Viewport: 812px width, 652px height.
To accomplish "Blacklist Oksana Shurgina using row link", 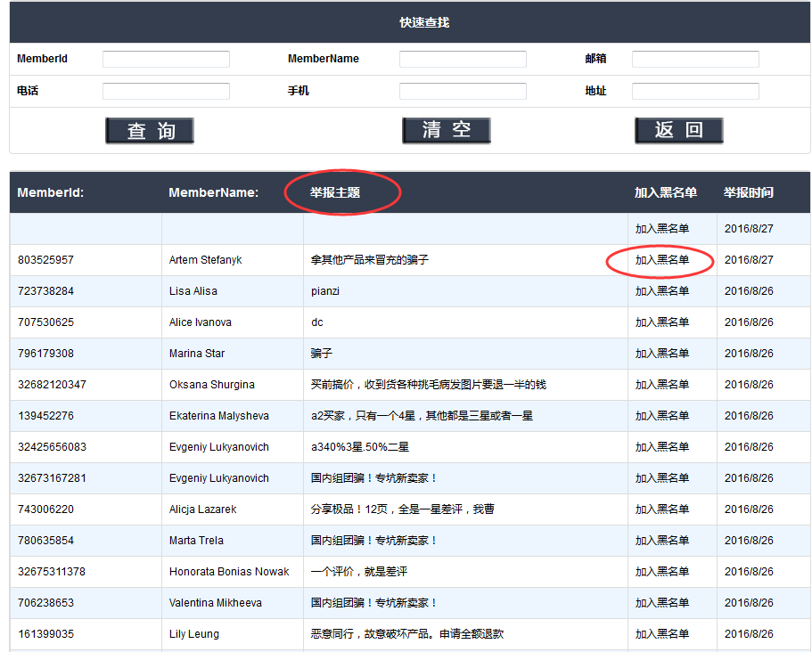I will (x=661, y=385).
